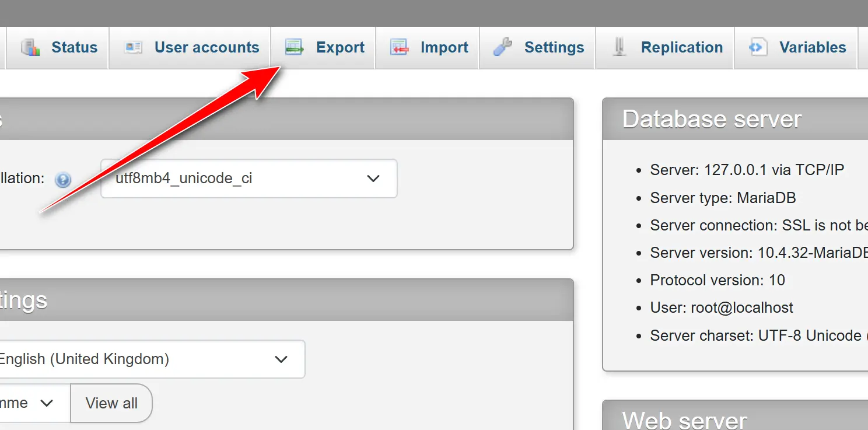This screenshot has width=868, height=430.
Task: Open the Import tab label
Action: click(x=444, y=47)
